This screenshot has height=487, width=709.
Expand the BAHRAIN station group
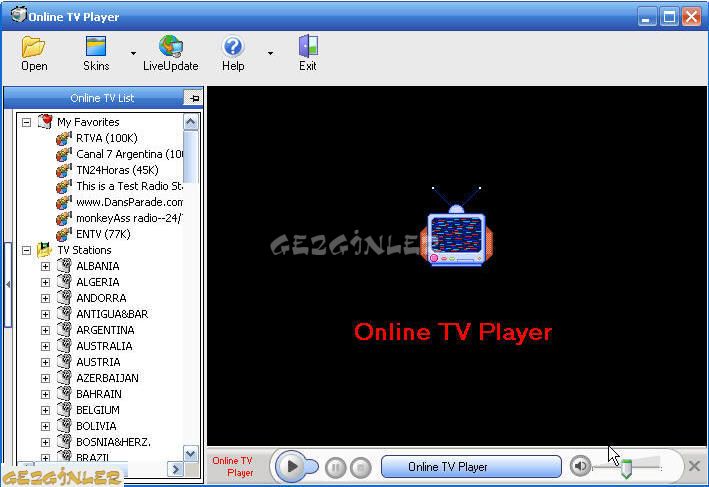coord(45,394)
